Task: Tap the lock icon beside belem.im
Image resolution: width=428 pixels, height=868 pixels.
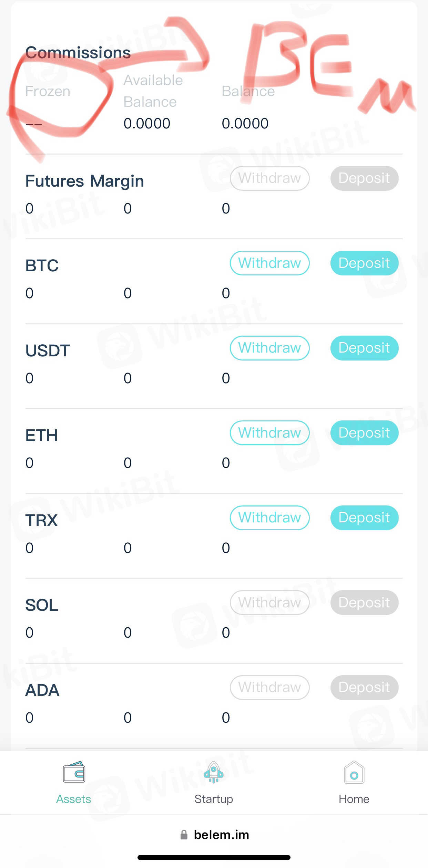Action: pos(184,835)
